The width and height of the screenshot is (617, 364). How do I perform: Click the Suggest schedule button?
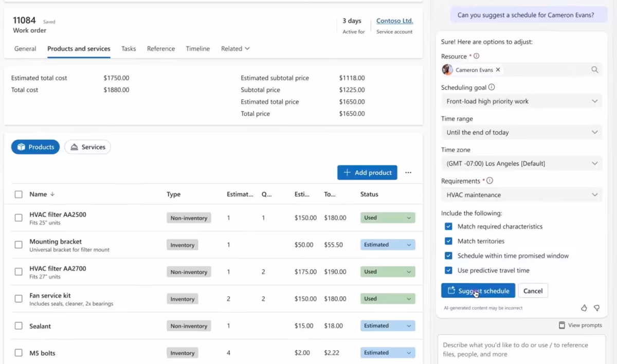[478, 291]
